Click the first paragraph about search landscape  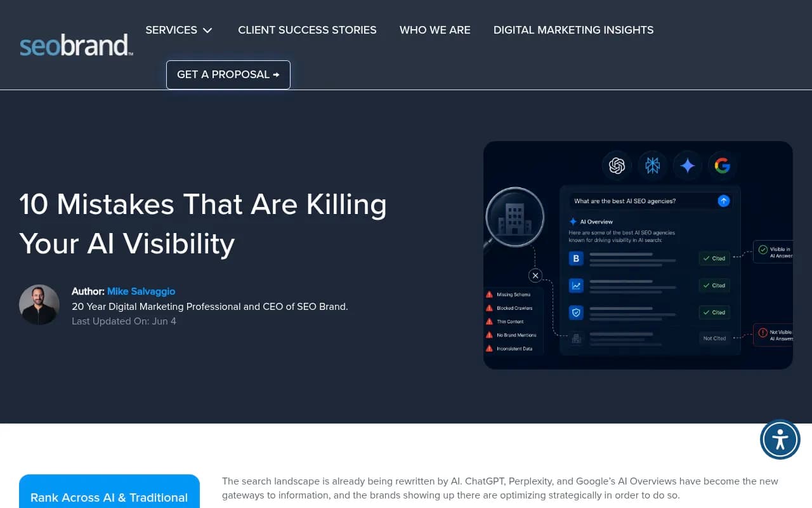coord(501,488)
